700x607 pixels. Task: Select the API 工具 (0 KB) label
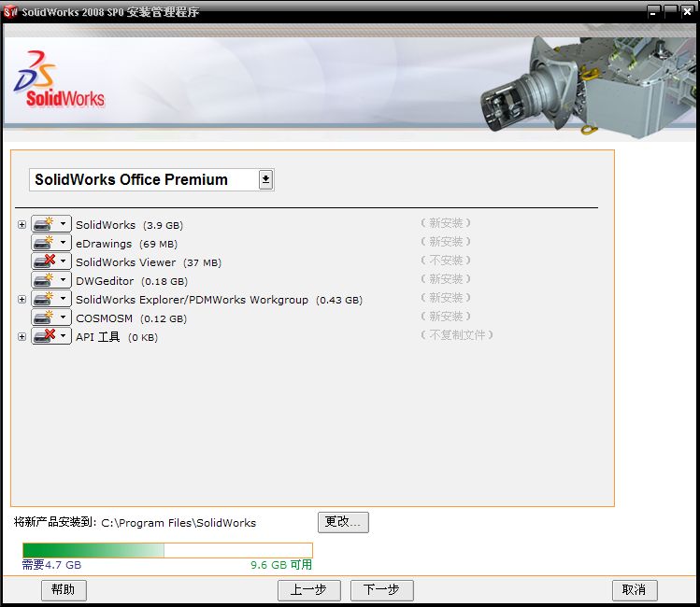point(117,337)
